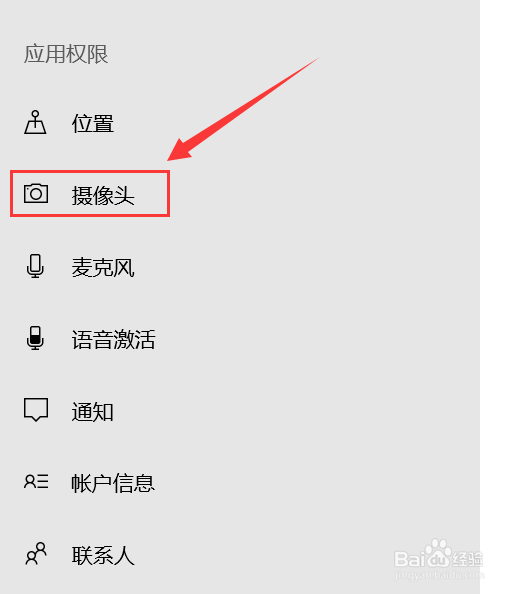Click the 经验 watermark text
514x594 pixels.
pyautogui.click(x=469, y=559)
